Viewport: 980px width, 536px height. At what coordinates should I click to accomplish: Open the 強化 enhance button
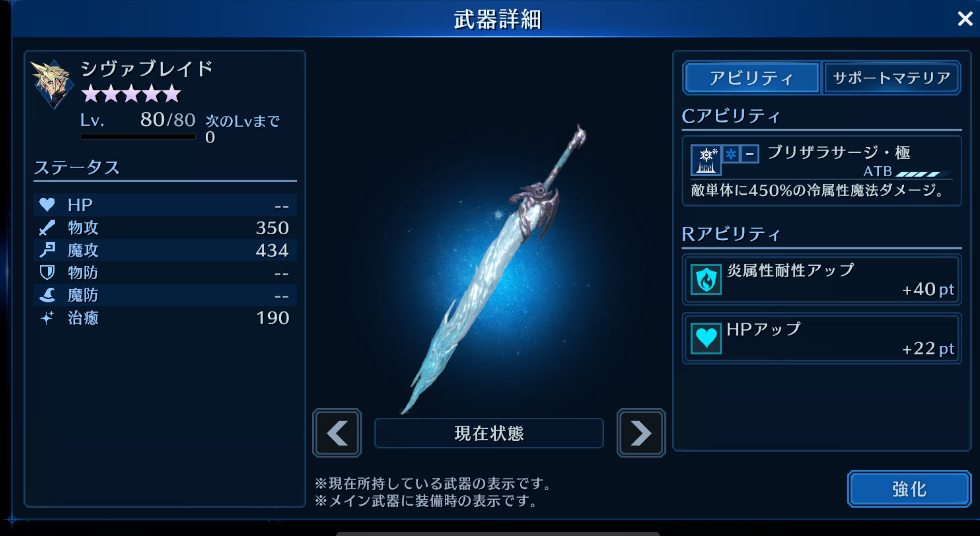click(909, 489)
